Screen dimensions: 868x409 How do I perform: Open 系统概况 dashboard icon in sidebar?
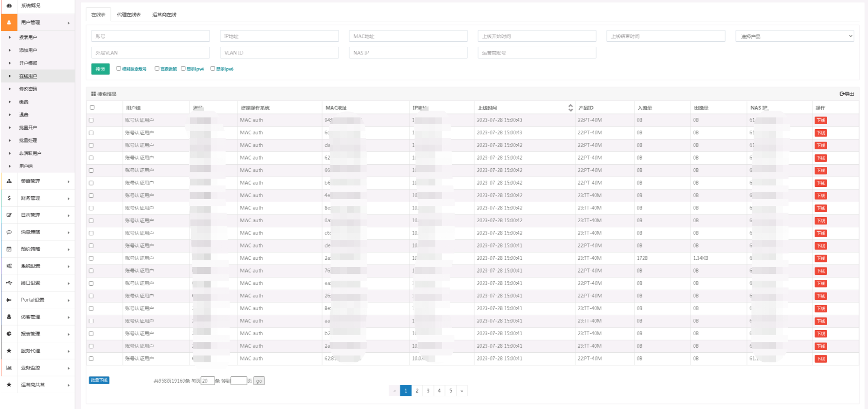9,5
